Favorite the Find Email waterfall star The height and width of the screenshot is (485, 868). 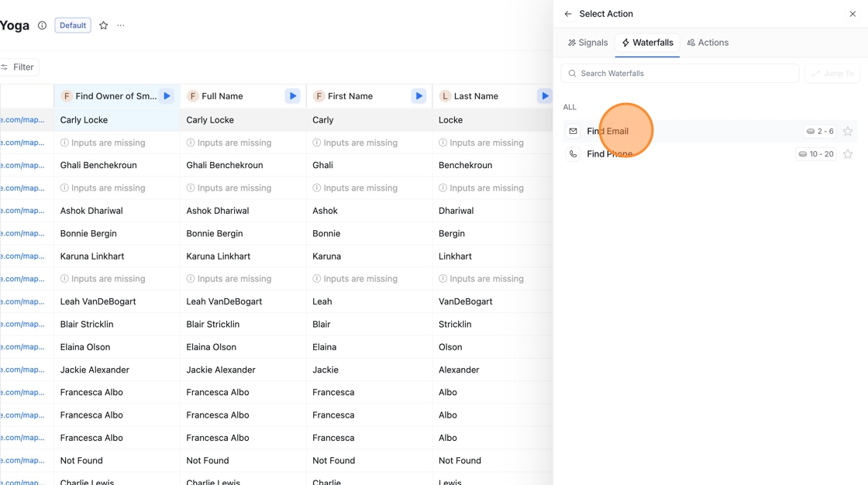click(848, 131)
